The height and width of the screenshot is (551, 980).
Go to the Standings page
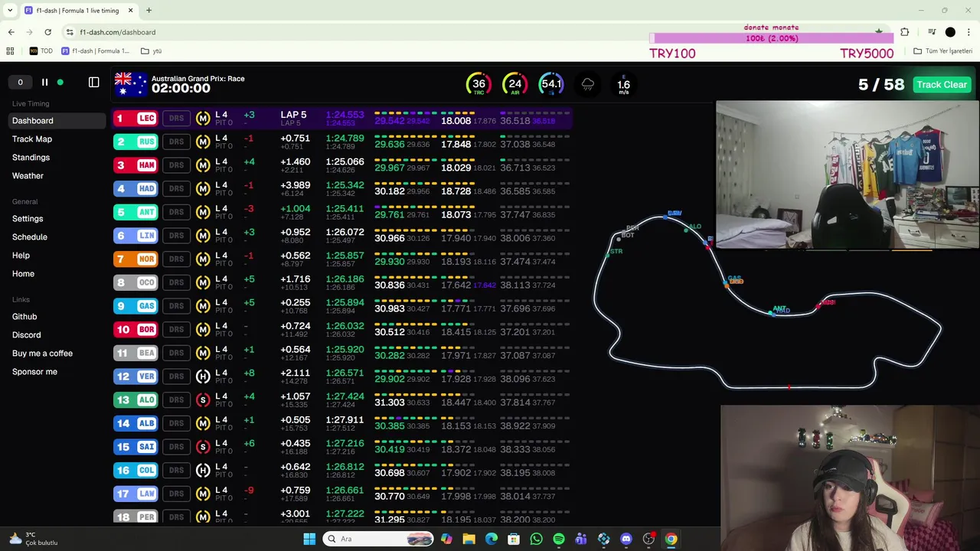click(x=31, y=158)
